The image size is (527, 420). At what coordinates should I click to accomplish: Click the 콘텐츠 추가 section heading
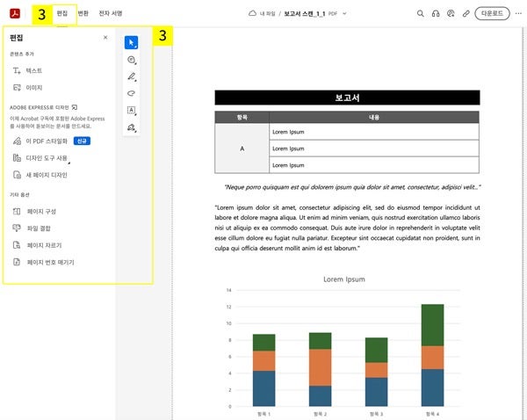22,54
